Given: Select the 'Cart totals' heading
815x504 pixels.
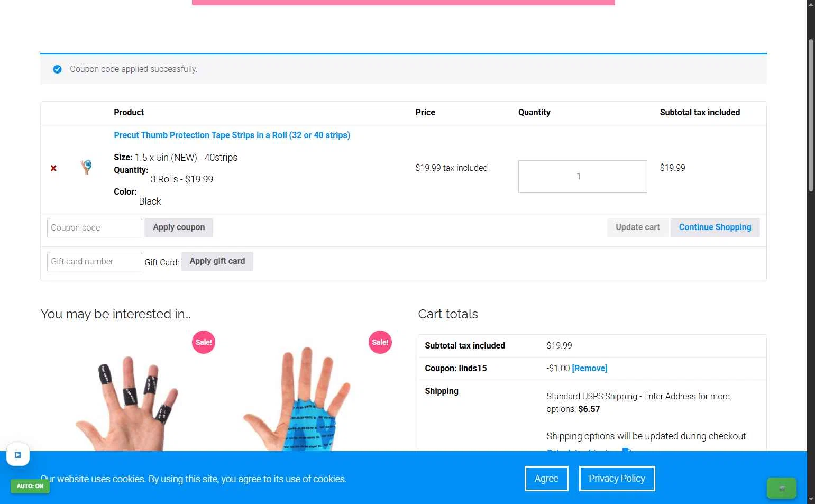Looking at the screenshot, I should pyautogui.click(x=448, y=314).
